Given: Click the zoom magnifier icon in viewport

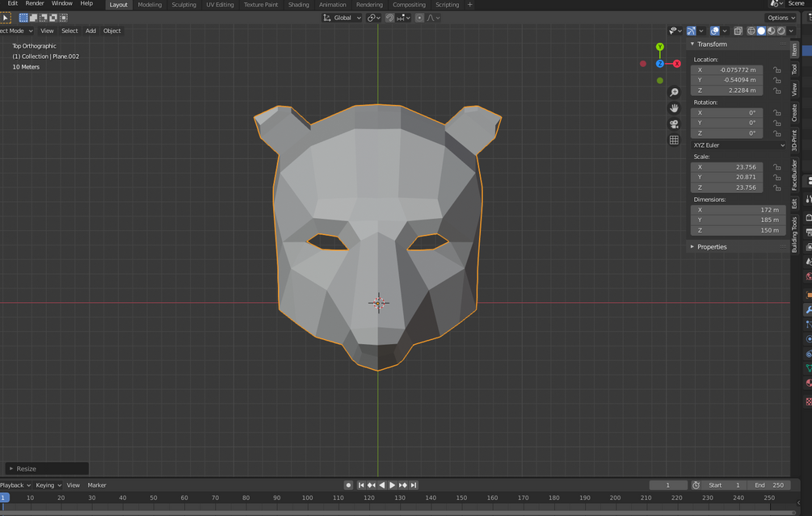Looking at the screenshot, I should point(674,93).
